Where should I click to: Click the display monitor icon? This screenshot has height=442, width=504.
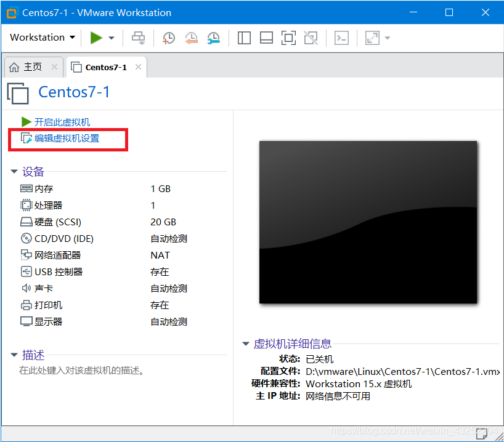(x=26, y=321)
